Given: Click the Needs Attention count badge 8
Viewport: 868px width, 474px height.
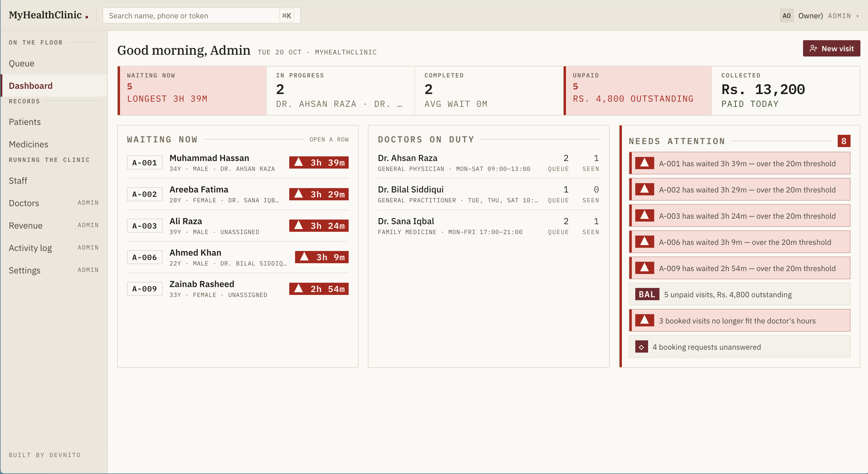Looking at the screenshot, I should tap(844, 141).
